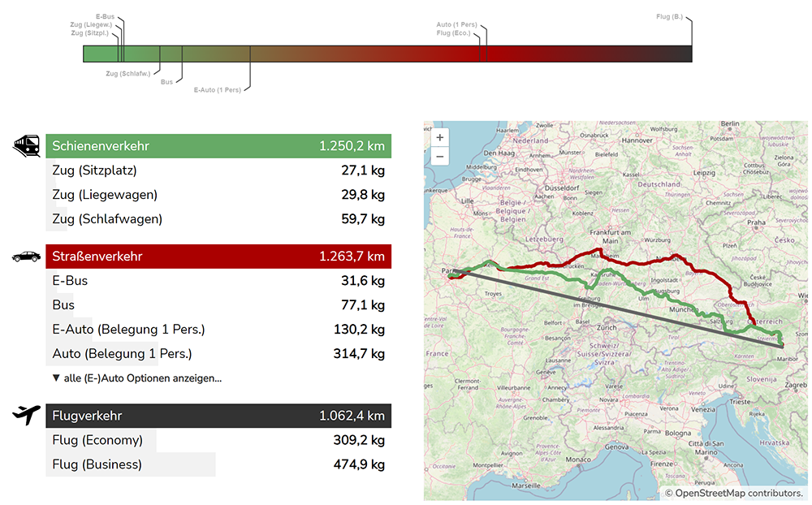Select the Straßenverkehr header bar
812x505 pixels.
(218, 257)
